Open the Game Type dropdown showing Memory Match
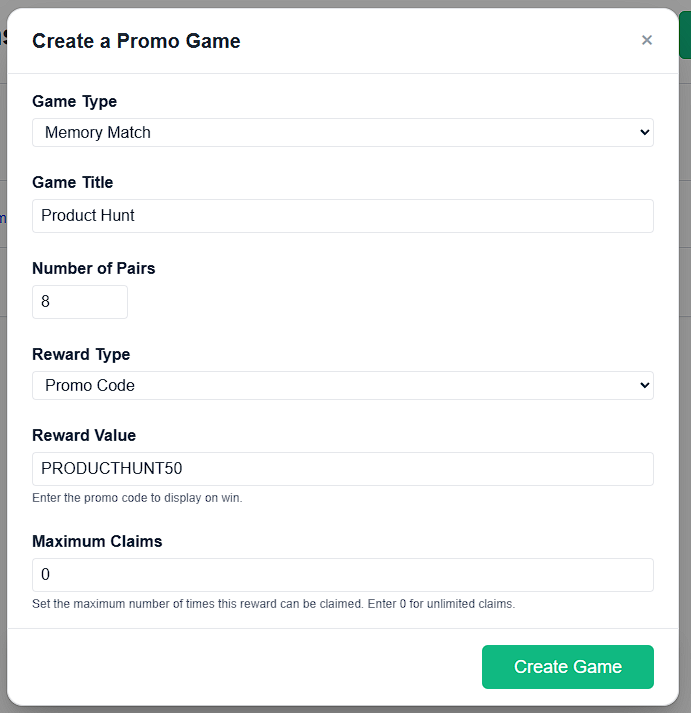691x713 pixels. coord(343,132)
